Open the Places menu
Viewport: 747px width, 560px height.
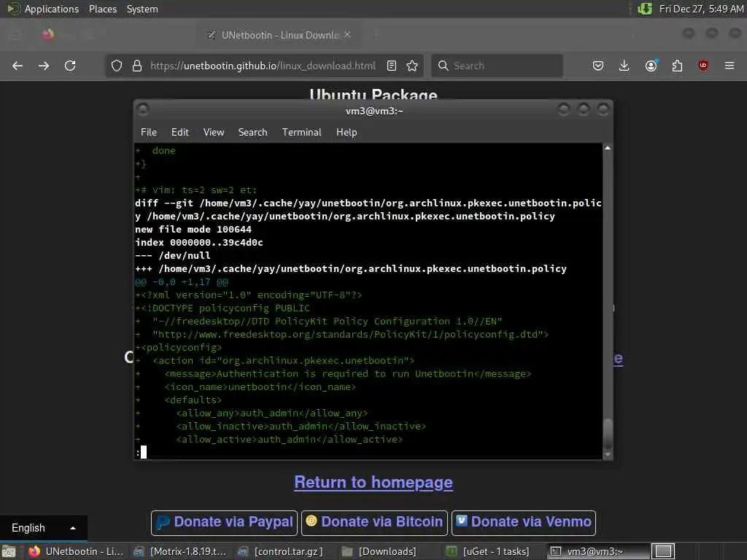[x=103, y=9]
